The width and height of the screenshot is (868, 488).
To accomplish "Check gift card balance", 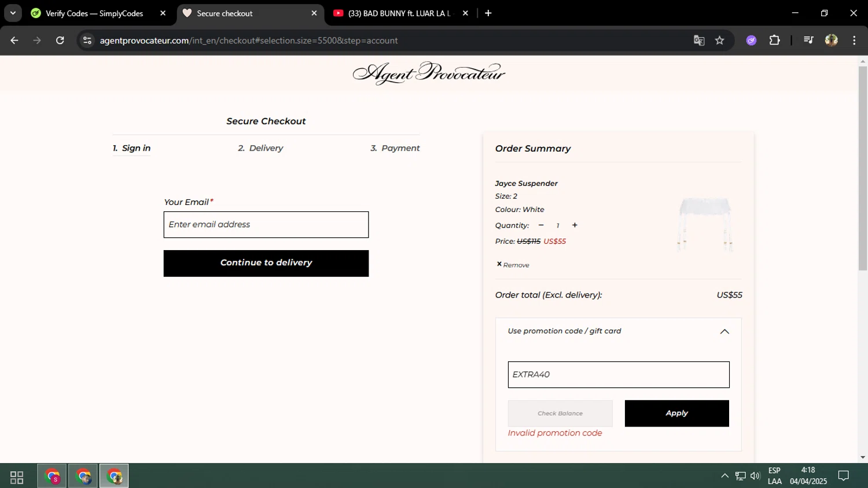I will pos(560,413).
